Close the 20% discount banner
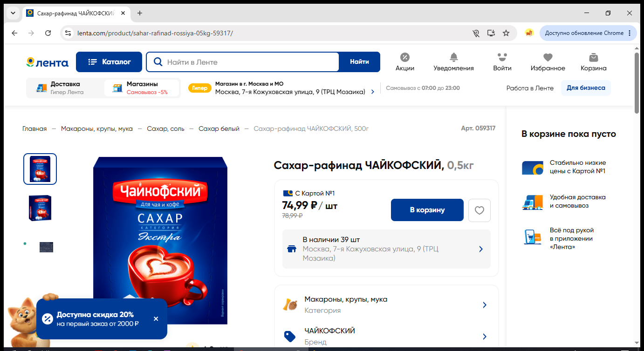Image resolution: width=644 pixels, height=351 pixels. pyautogui.click(x=156, y=319)
